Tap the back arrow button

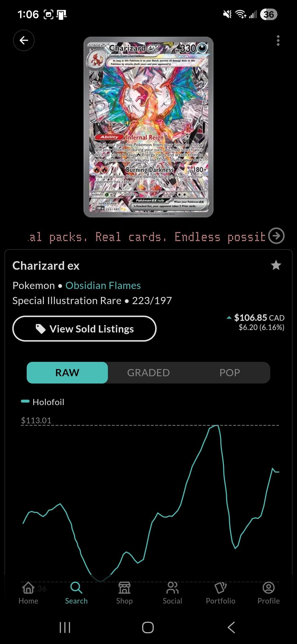(x=24, y=40)
